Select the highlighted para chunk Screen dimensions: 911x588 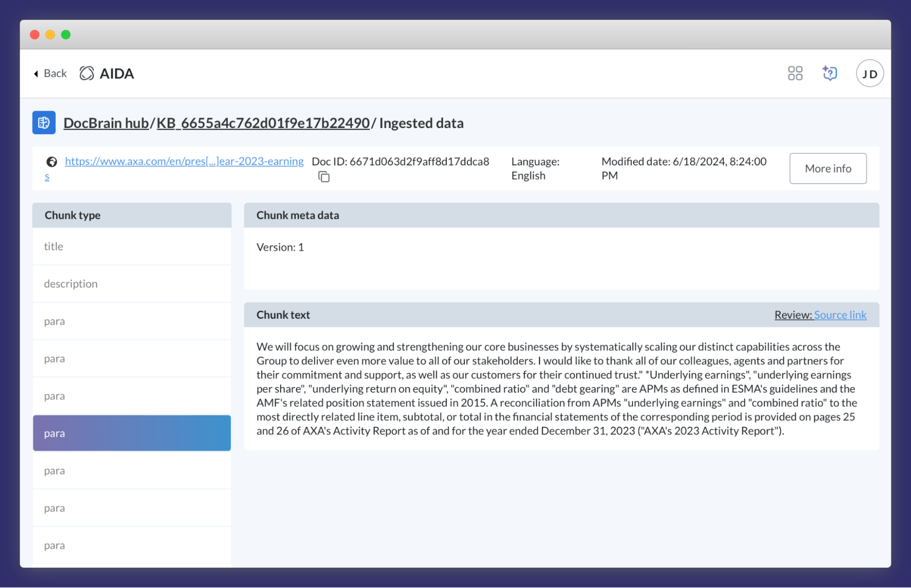point(132,433)
